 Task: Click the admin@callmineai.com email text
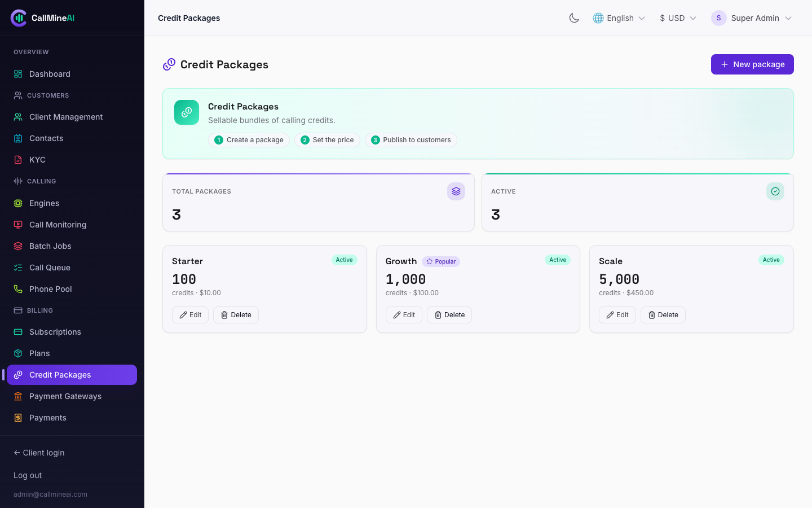(x=50, y=494)
